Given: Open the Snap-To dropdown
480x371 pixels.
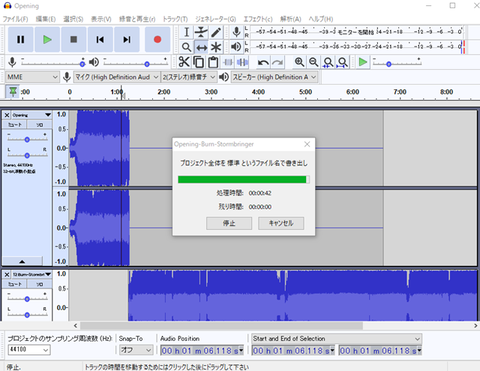Looking at the screenshot, I should point(136,350).
